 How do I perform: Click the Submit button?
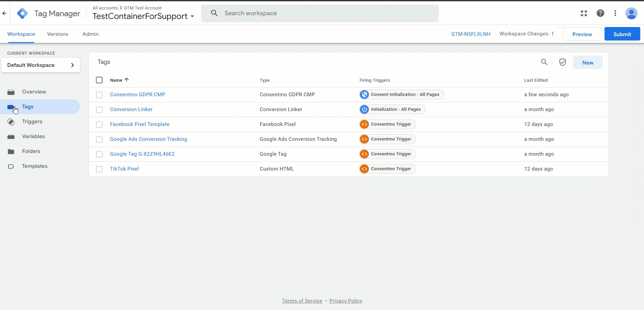622,34
